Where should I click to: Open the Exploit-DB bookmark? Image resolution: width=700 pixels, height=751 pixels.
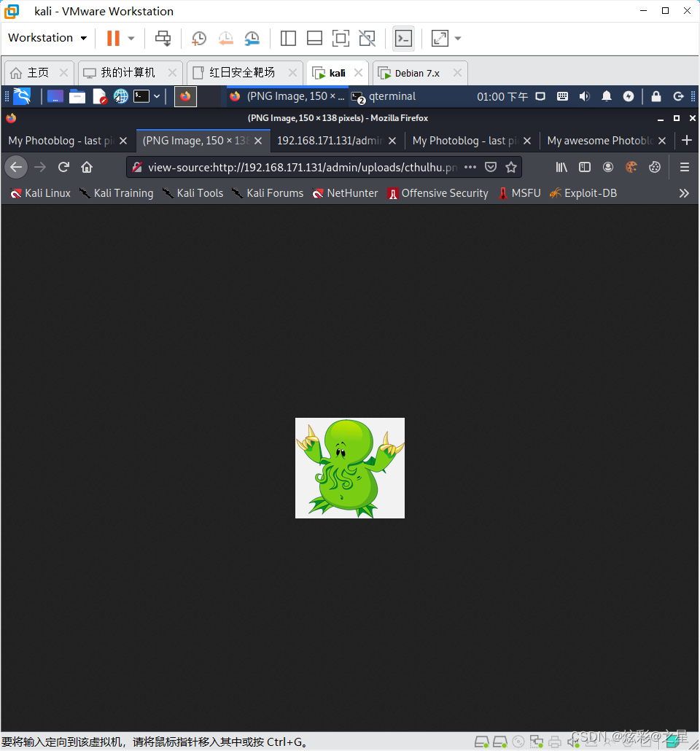(583, 193)
